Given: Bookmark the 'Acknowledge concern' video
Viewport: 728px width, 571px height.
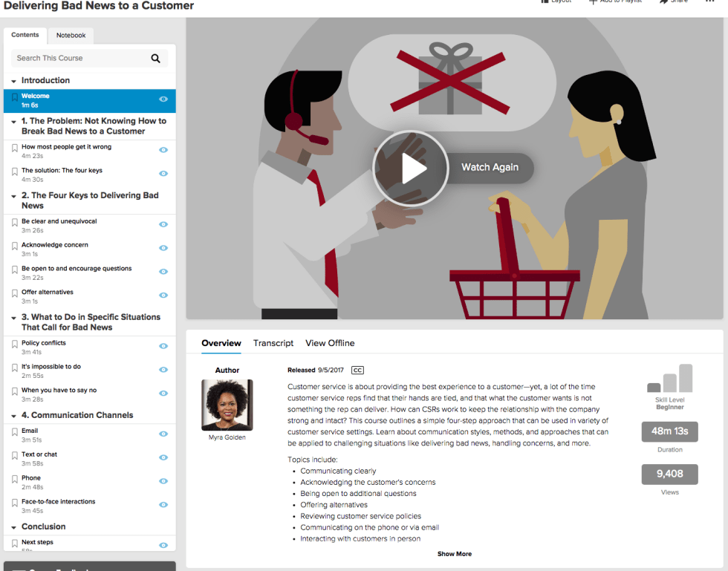Looking at the screenshot, I should [x=14, y=246].
